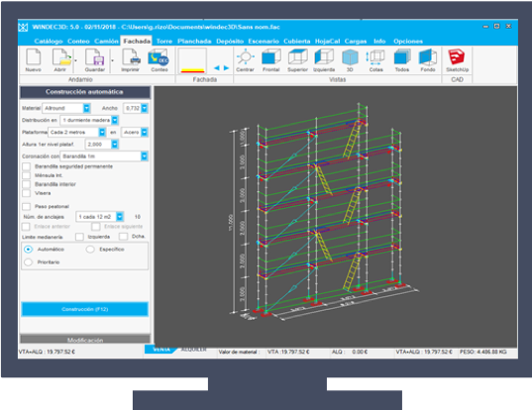Click the Construcción automática panel header
The width and height of the screenshot is (532, 410).
point(85,92)
